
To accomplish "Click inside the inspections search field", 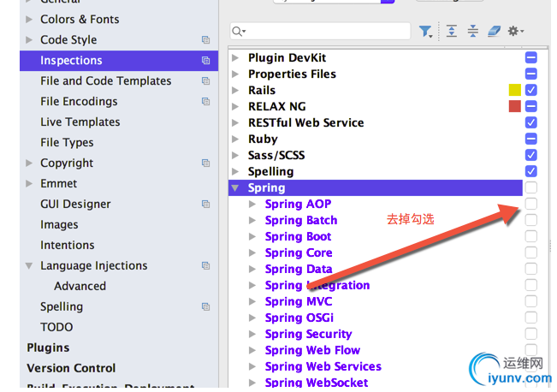I will [x=320, y=32].
